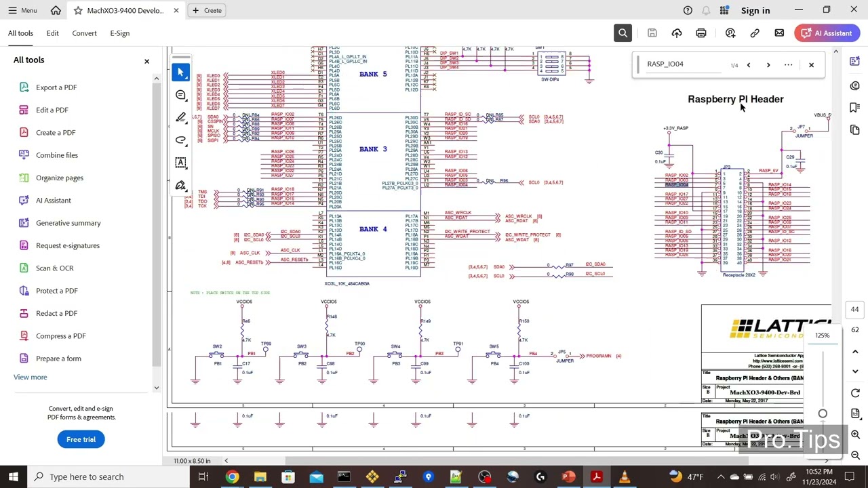Go to previous page with up chevron
Screen dimensions: 868x488
[x=855, y=352]
